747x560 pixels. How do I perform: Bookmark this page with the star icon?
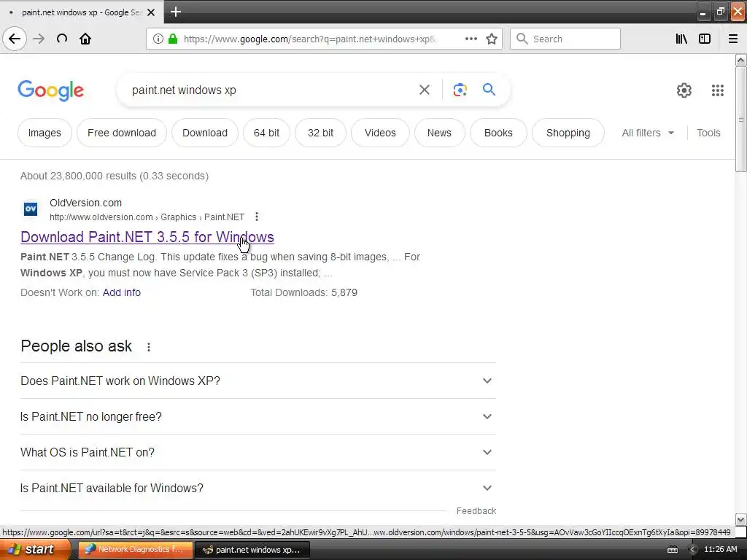[492, 39]
